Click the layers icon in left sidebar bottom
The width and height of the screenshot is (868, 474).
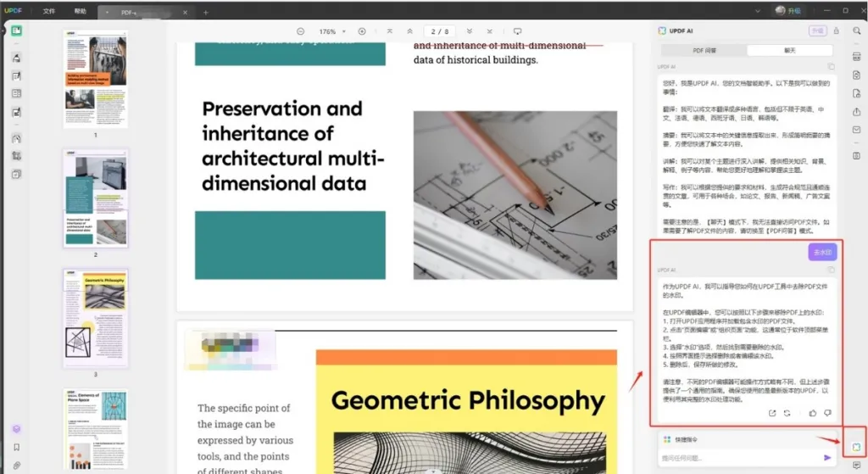[x=17, y=429]
